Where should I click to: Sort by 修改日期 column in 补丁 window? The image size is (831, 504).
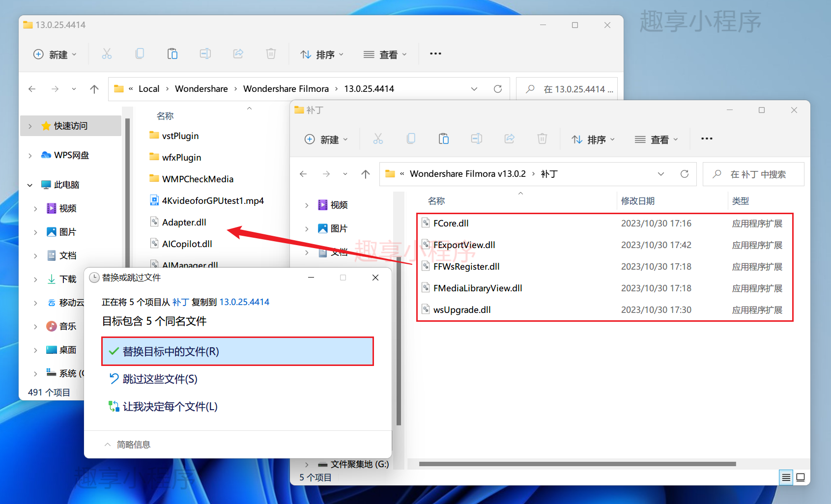click(x=638, y=201)
